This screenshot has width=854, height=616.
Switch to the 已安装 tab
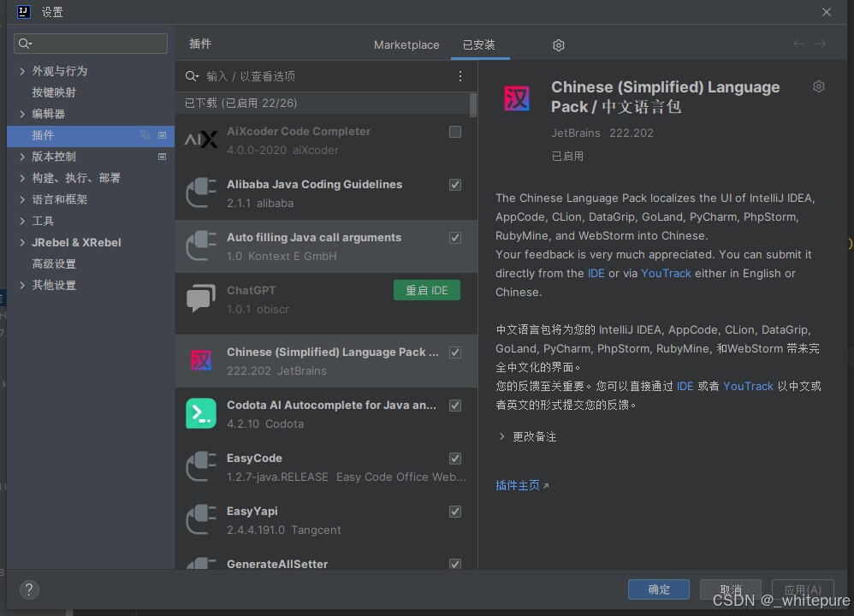478,44
